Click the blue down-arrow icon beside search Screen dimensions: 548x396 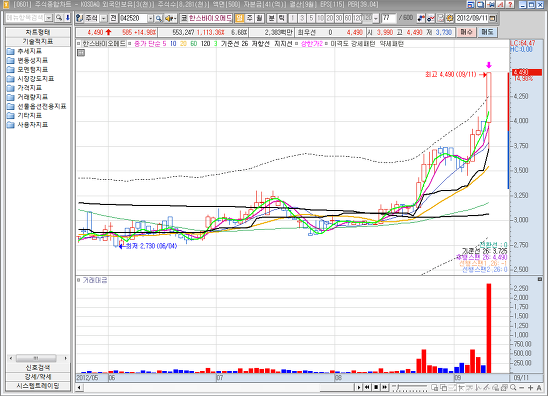coord(67,18)
